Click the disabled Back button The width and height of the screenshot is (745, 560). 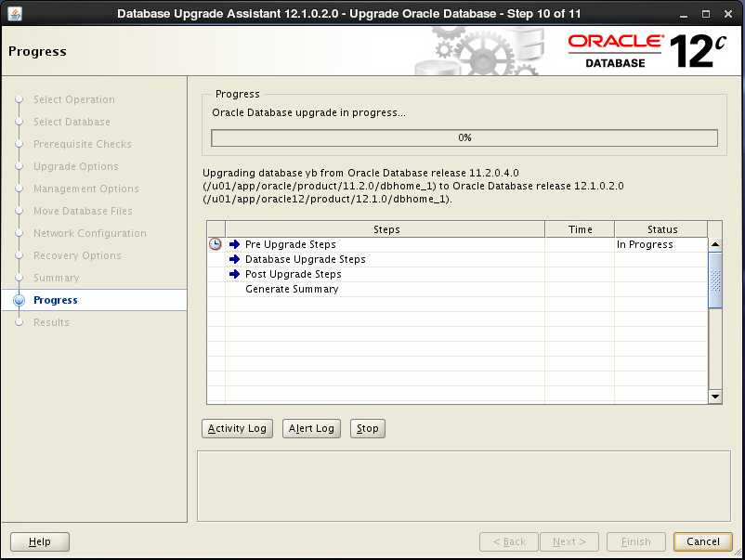pos(509,541)
